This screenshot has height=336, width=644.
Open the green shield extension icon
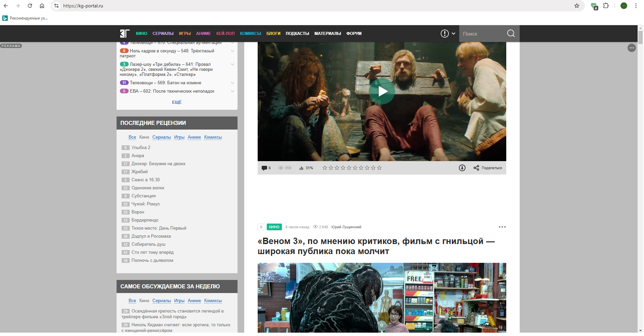pos(594,6)
